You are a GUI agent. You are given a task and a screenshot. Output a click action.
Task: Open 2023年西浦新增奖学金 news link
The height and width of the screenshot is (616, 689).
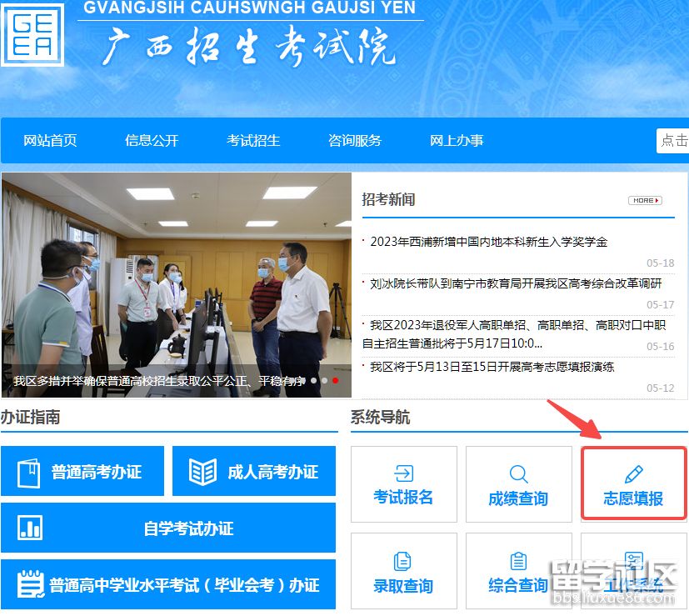coord(489,242)
